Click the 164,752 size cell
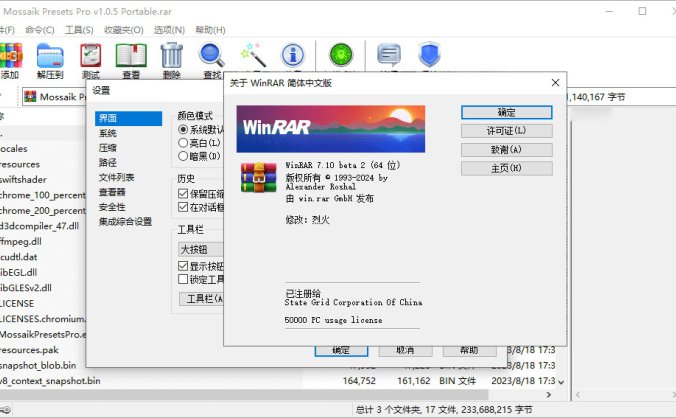The image size is (676, 418). pos(359,381)
